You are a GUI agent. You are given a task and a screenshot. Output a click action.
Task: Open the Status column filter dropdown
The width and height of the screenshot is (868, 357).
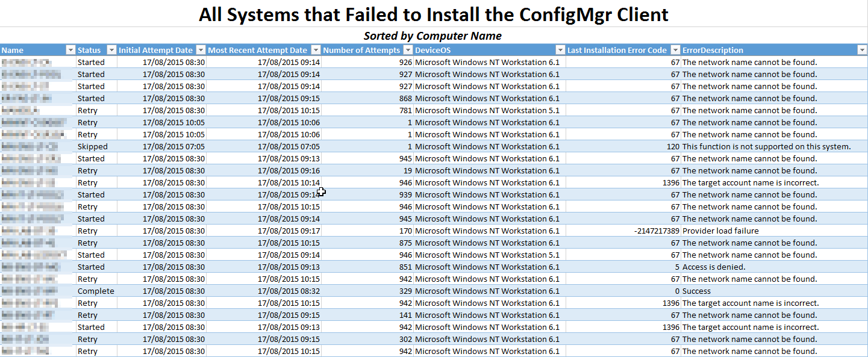click(111, 51)
